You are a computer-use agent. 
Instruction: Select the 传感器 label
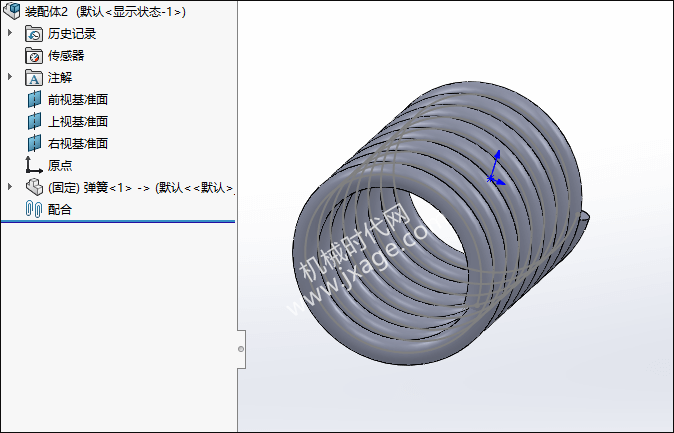(x=66, y=55)
